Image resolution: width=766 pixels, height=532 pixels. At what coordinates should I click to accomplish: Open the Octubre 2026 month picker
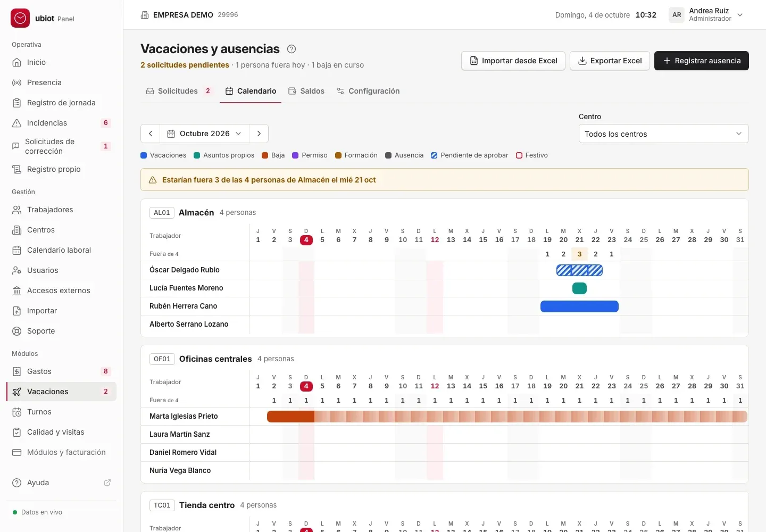point(204,134)
